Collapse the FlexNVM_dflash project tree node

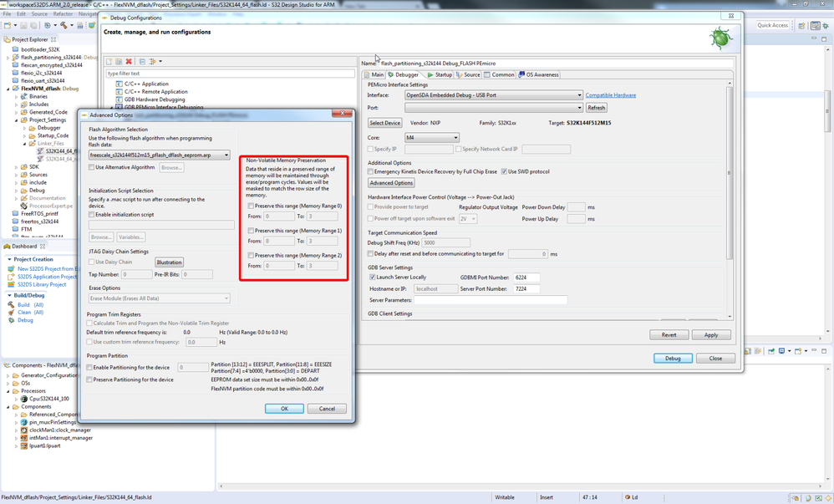(8, 89)
